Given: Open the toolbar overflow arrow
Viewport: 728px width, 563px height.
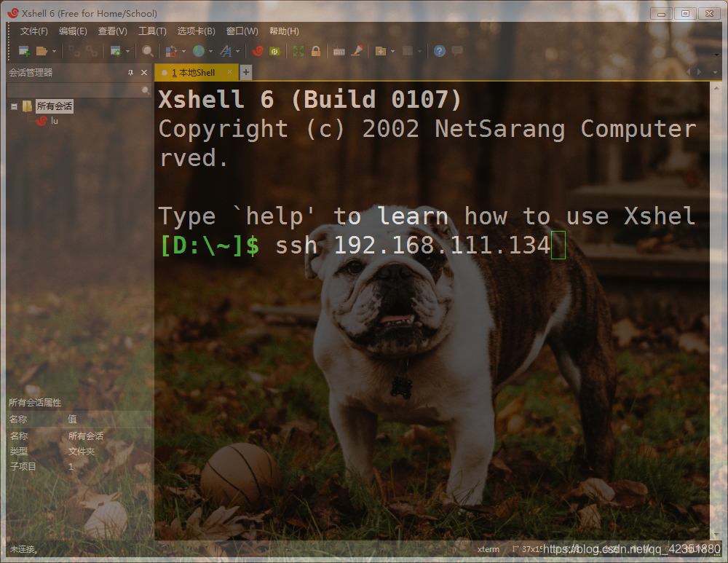Looking at the screenshot, I should (716, 55).
